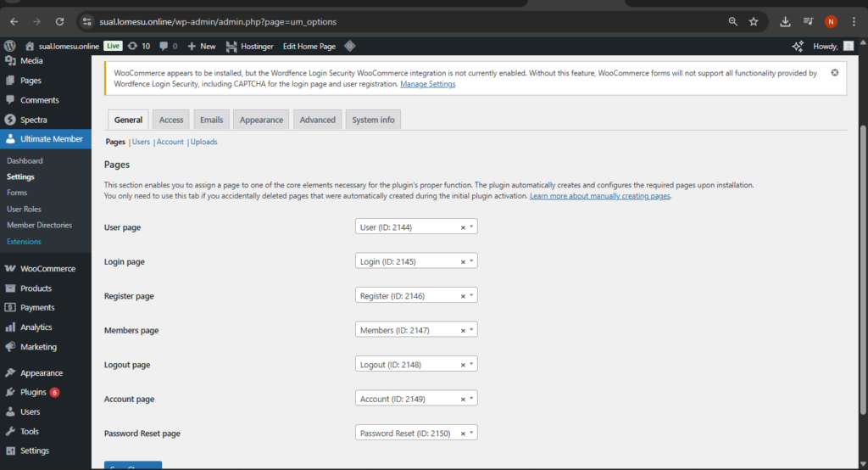The height and width of the screenshot is (470, 868).
Task: Open the Password Reset page dropdown
Action: (472, 433)
